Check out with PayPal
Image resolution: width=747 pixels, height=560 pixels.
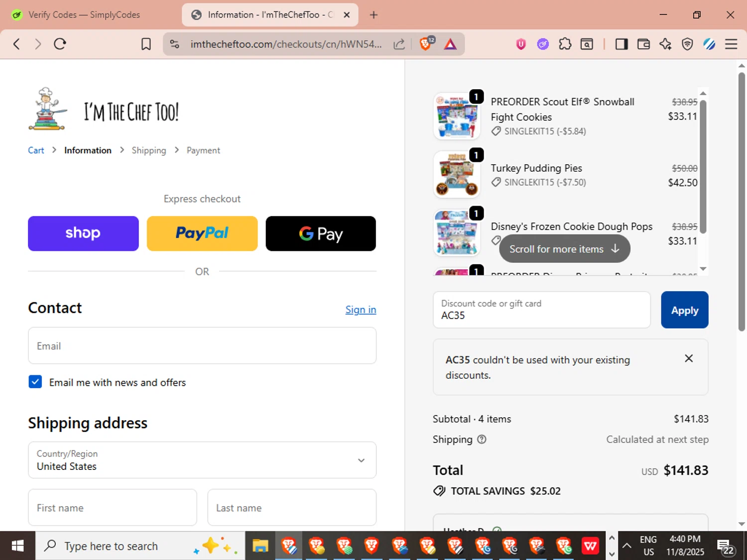[202, 233]
